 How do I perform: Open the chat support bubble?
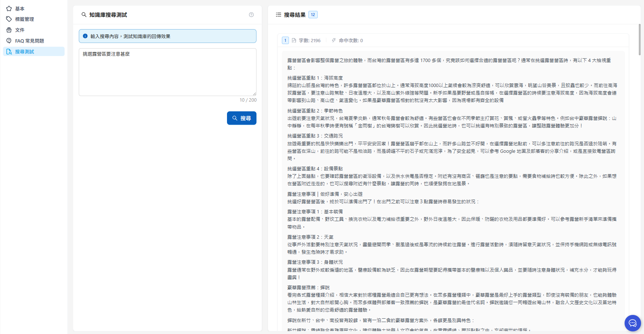point(632,323)
